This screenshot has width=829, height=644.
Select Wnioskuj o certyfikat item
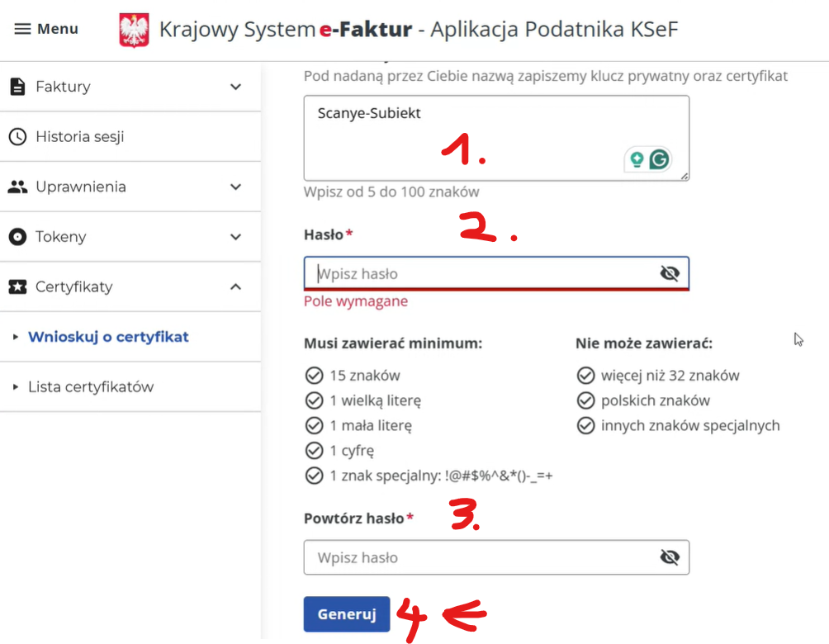coord(108,337)
